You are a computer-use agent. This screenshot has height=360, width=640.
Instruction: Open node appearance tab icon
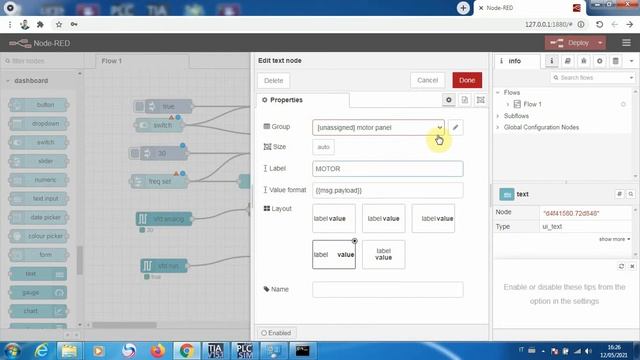point(480,100)
